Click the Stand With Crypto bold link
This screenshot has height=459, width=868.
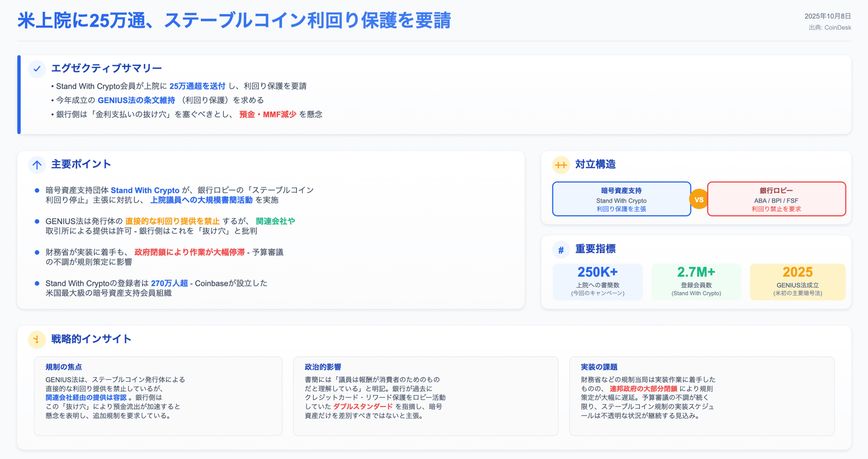145,190
